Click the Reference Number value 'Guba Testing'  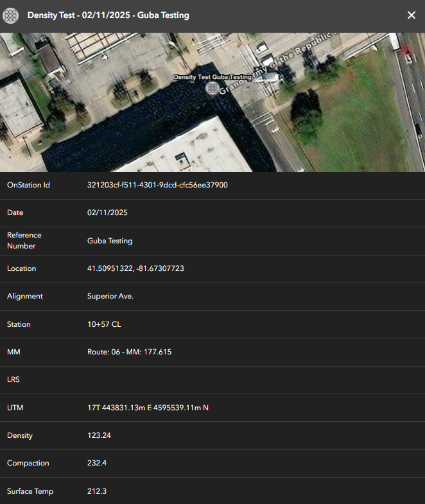(110, 241)
